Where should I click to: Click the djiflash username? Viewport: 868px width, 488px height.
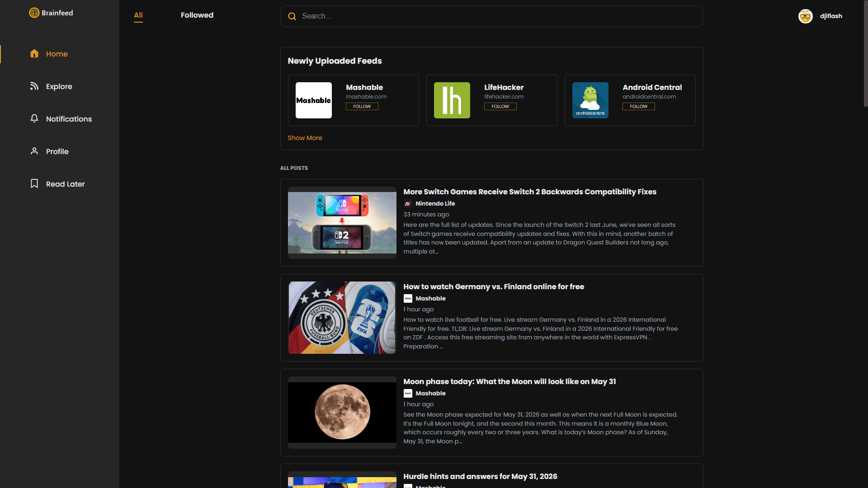(831, 16)
